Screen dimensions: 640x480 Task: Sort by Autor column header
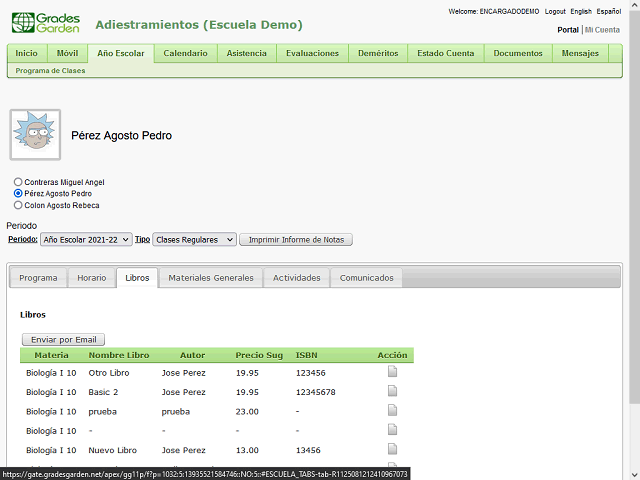(x=192, y=355)
